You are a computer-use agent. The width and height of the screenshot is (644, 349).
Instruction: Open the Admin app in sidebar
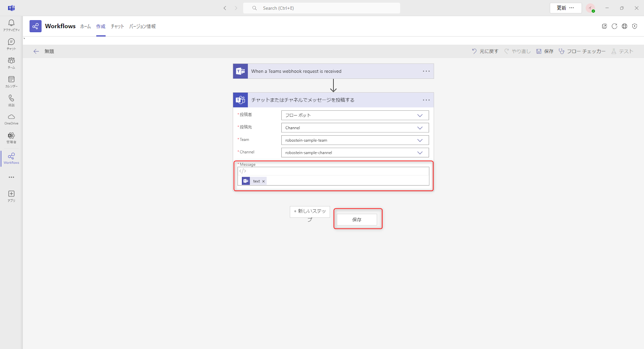click(11, 138)
